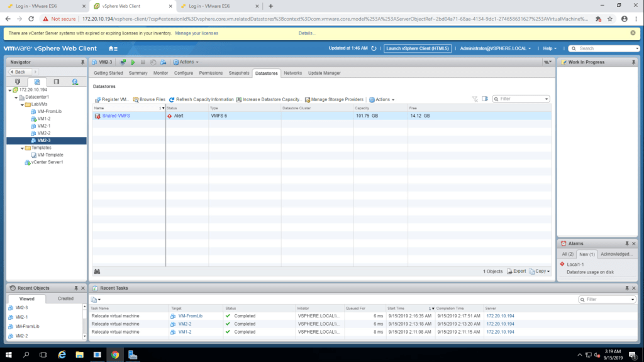Click the vSphere home icon in header

click(x=111, y=48)
